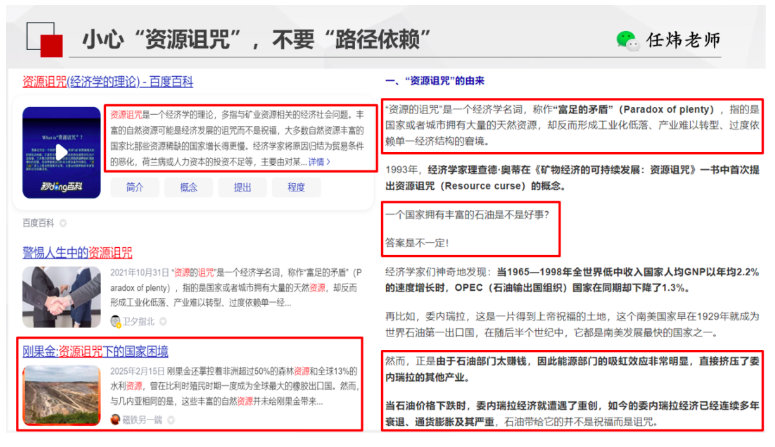Click the mining landscape thumbnail
The height and width of the screenshot is (447, 775).
point(61,394)
